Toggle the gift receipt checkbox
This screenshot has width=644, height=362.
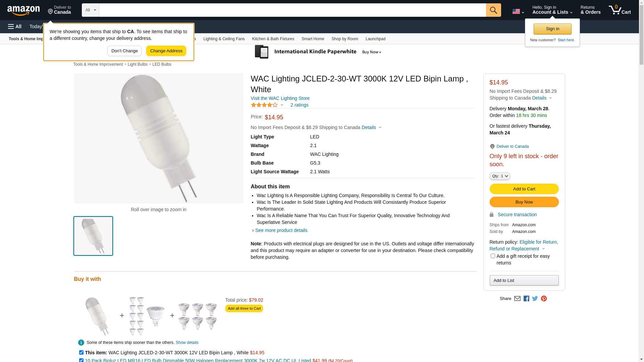(493, 256)
